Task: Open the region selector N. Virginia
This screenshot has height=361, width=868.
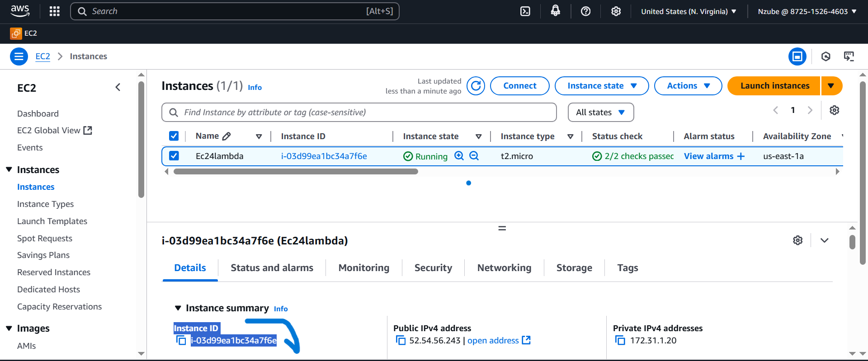Action: point(689,11)
